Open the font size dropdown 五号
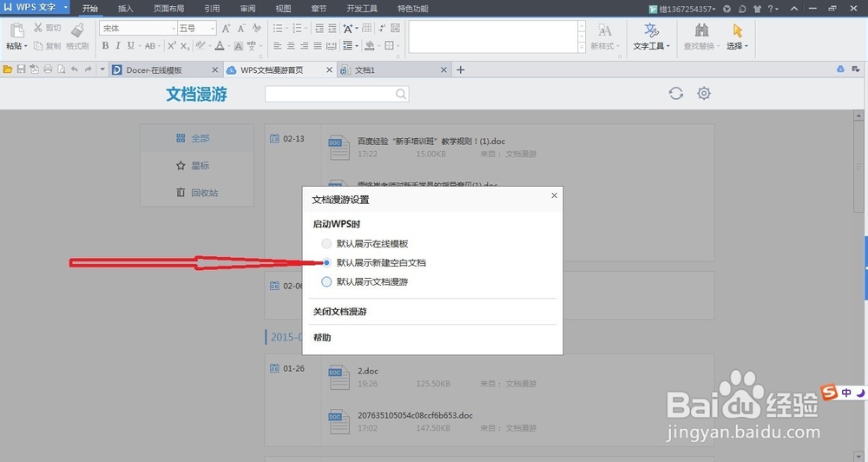This screenshot has width=868, height=462. coord(213,29)
